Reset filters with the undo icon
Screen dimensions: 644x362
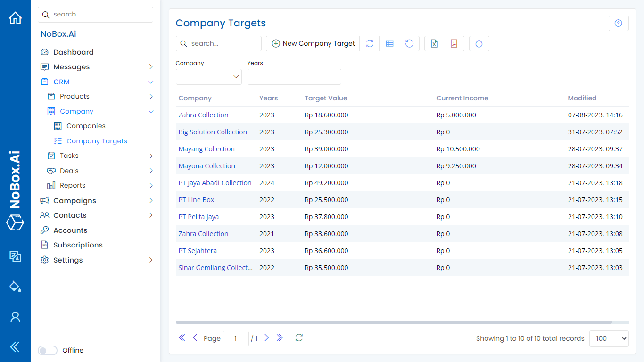409,43
